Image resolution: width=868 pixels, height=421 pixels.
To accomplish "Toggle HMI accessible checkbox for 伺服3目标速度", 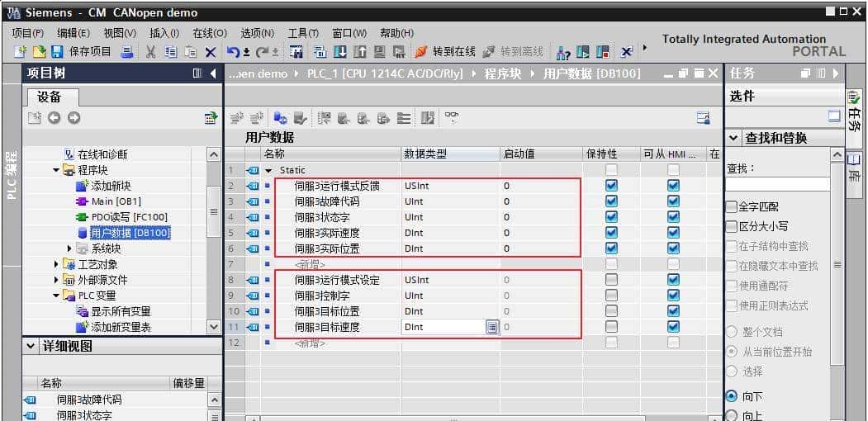I will pyautogui.click(x=673, y=327).
